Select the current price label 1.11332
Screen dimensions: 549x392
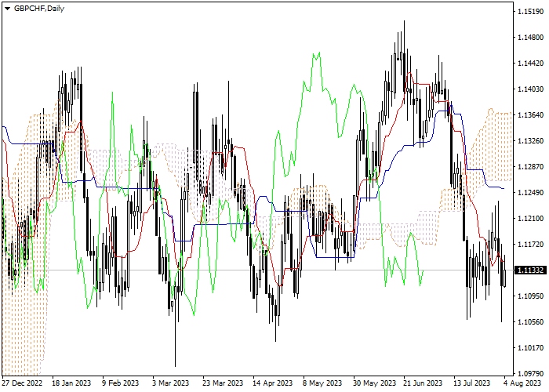tap(530, 270)
